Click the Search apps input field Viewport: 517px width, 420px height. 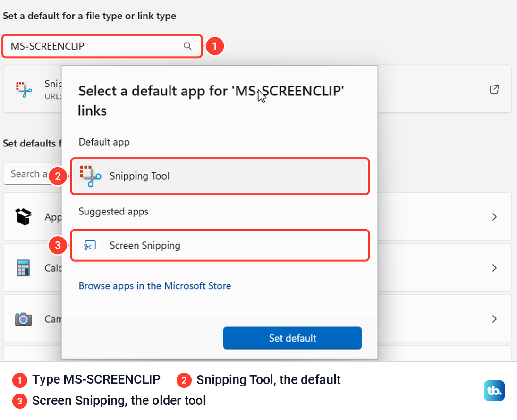(32, 174)
